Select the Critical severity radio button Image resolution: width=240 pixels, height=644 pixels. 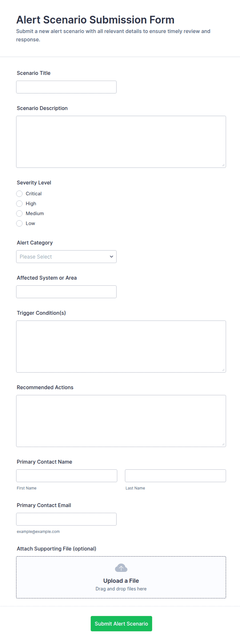pos(19,194)
